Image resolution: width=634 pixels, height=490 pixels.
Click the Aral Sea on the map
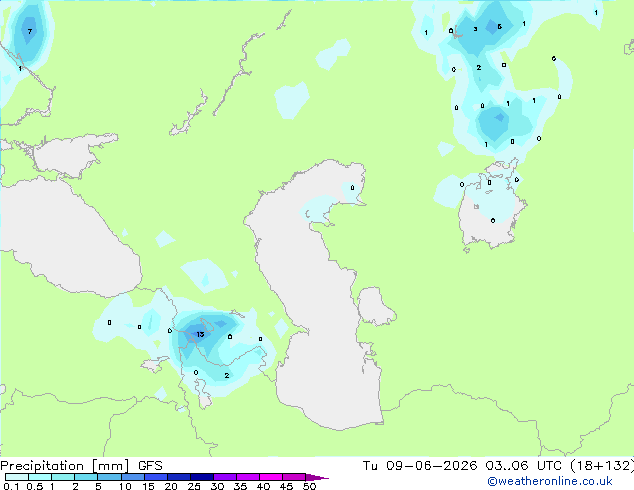click(491, 218)
